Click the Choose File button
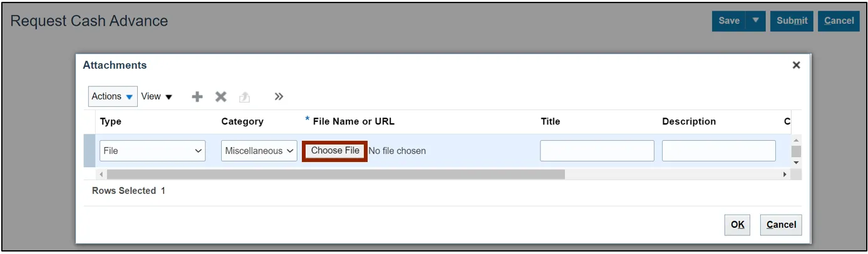 click(335, 151)
